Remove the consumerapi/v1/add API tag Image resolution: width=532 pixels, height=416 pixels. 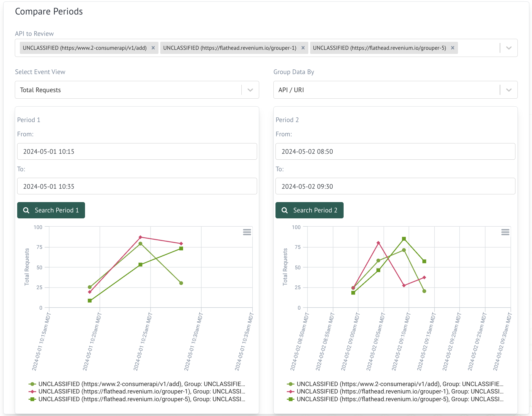coord(153,48)
